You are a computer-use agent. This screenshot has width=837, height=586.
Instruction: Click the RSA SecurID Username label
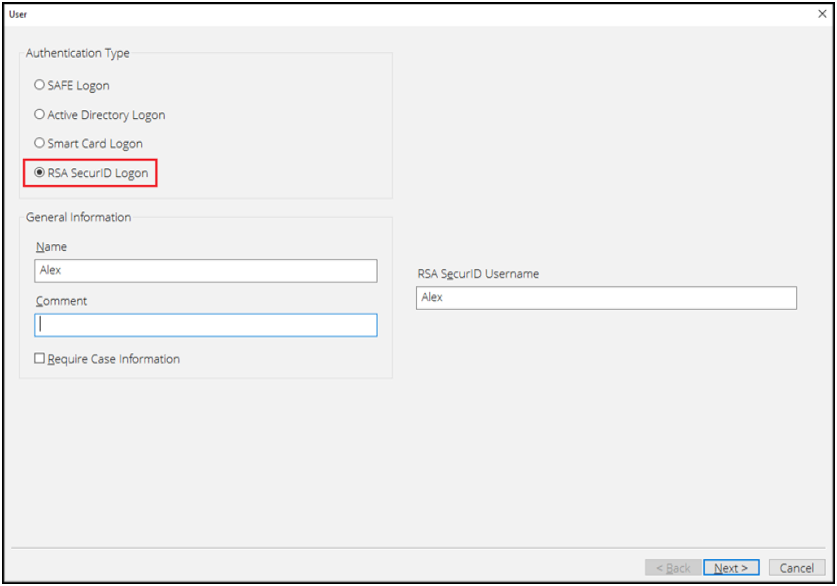pos(478,273)
